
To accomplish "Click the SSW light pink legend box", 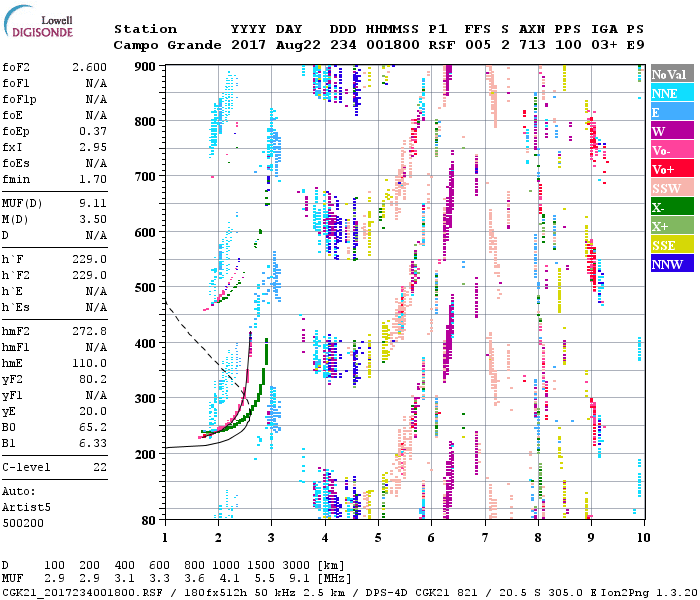I will point(669,189).
